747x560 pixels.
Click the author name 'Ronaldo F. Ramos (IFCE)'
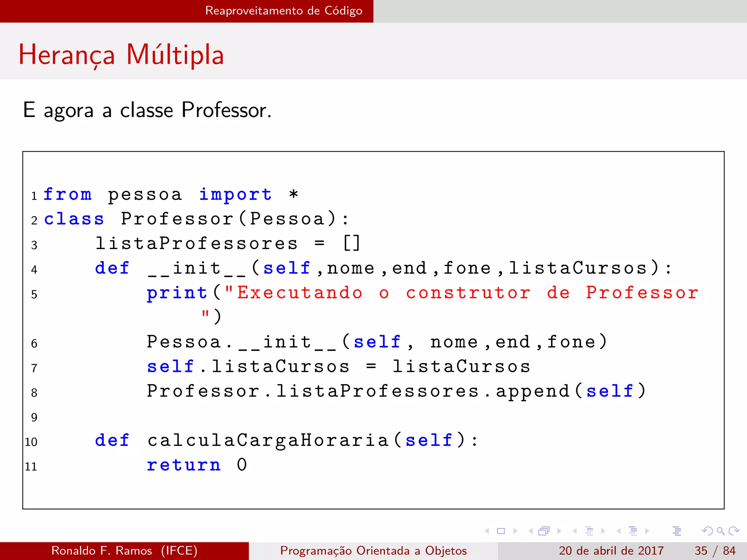click(x=124, y=551)
